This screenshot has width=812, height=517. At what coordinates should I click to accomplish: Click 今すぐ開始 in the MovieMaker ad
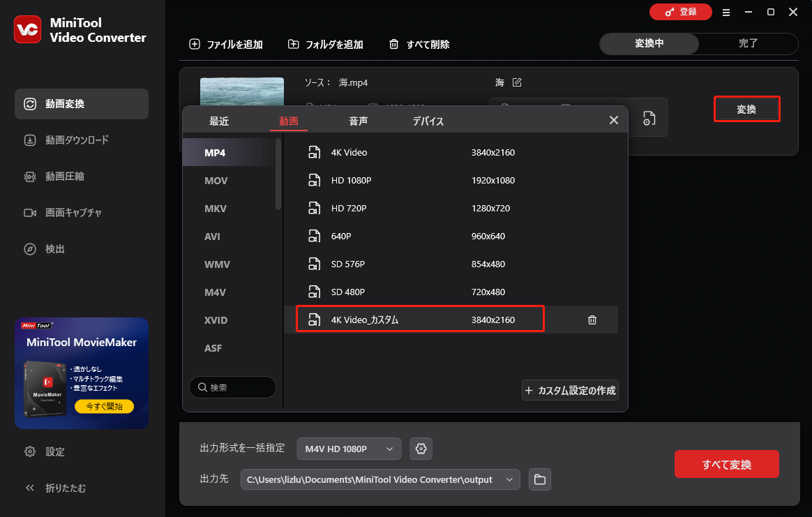(104, 406)
